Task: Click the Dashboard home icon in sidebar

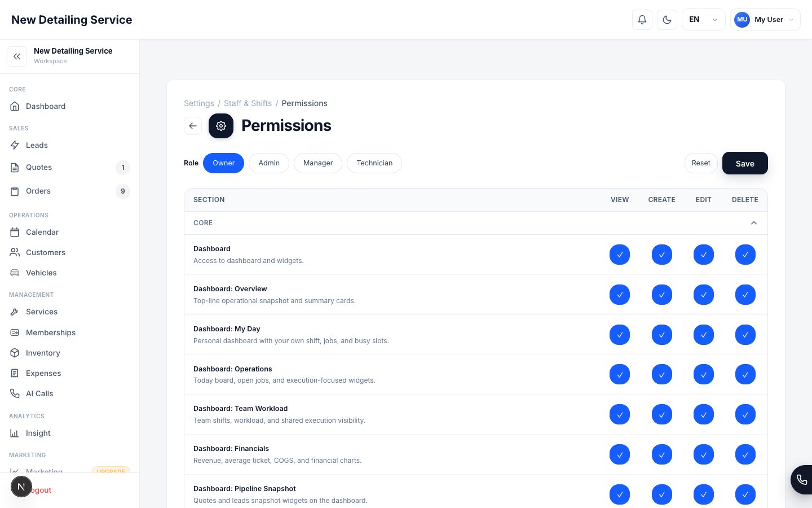Action: [x=15, y=106]
